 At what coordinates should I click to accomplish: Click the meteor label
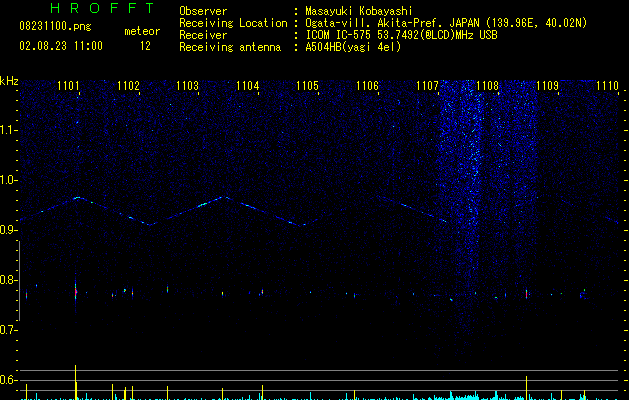coord(142,31)
